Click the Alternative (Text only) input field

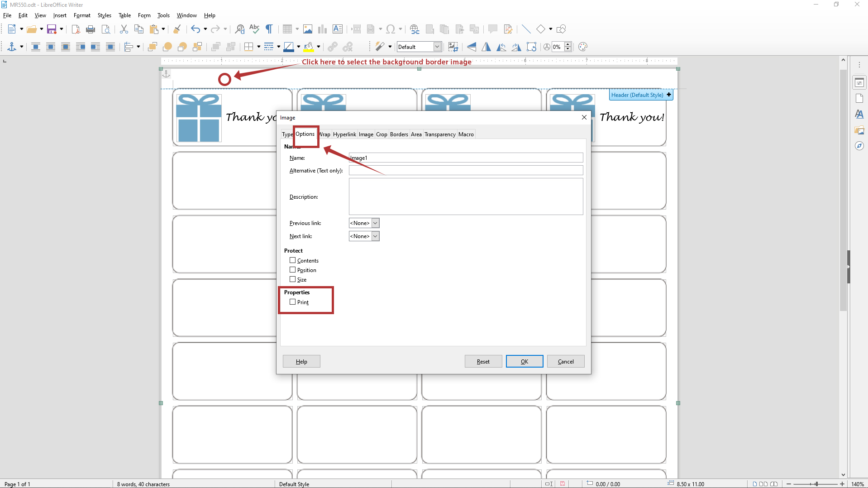[x=466, y=171]
